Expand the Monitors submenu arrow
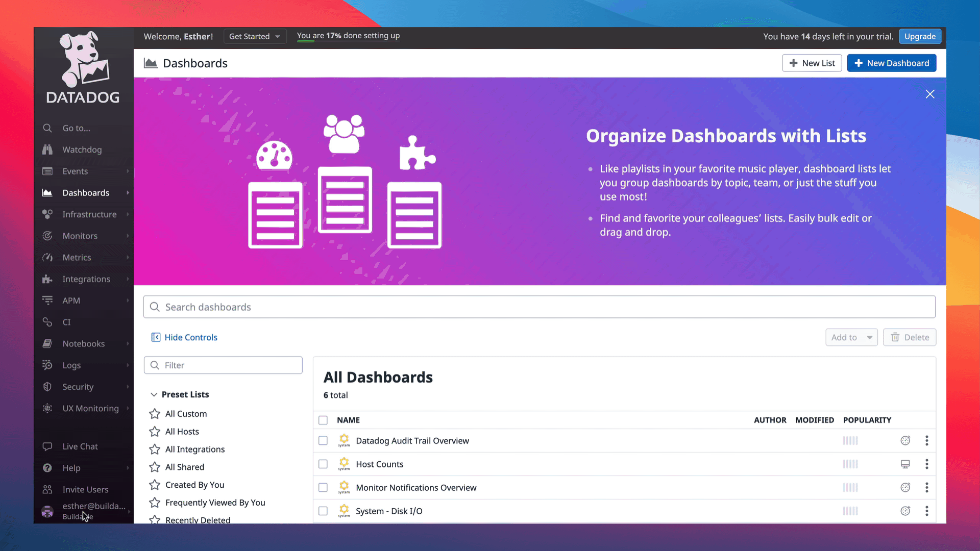This screenshot has width=980, height=551. click(x=128, y=236)
